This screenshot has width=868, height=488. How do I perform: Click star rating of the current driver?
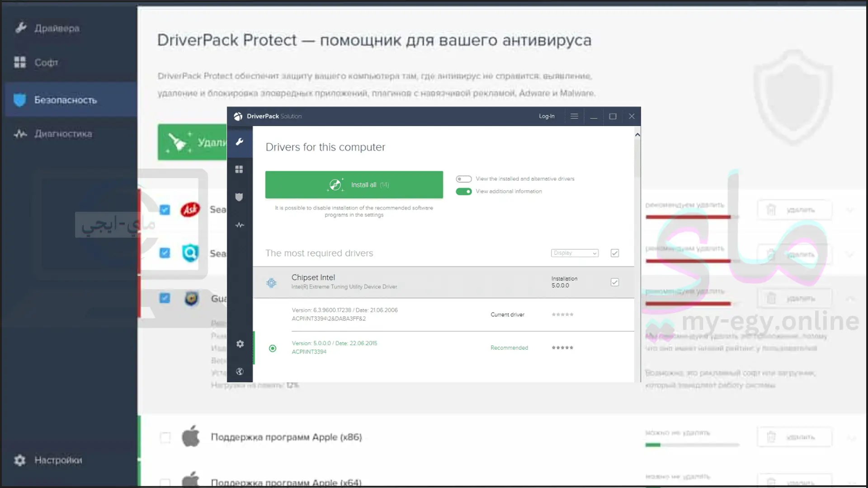(562, 314)
